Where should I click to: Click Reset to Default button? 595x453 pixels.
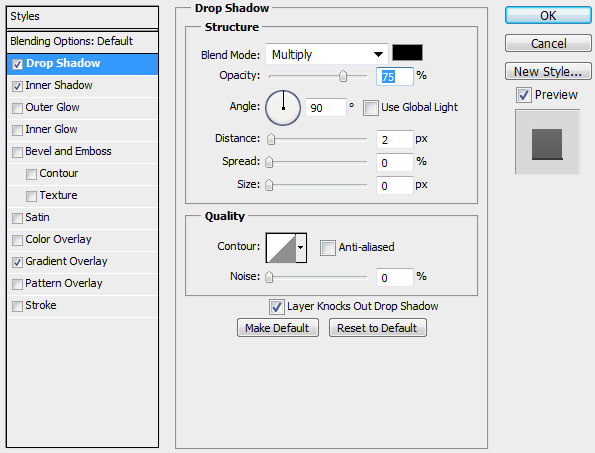[x=378, y=328]
